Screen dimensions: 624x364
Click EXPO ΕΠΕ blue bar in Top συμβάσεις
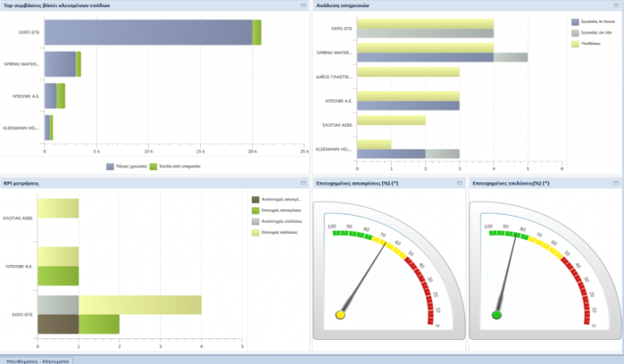[x=148, y=32]
